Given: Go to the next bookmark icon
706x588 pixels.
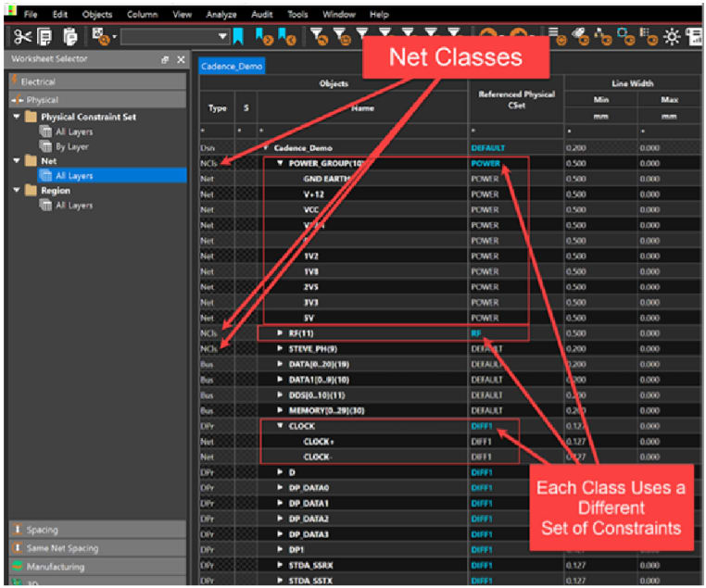Looking at the screenshot, I should pos(264,37).
